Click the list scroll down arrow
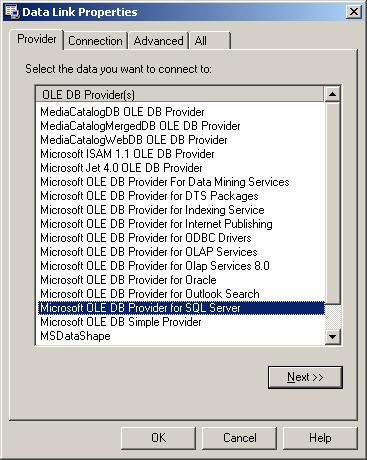Screen dimensions: 367x460 coord(332,336)
